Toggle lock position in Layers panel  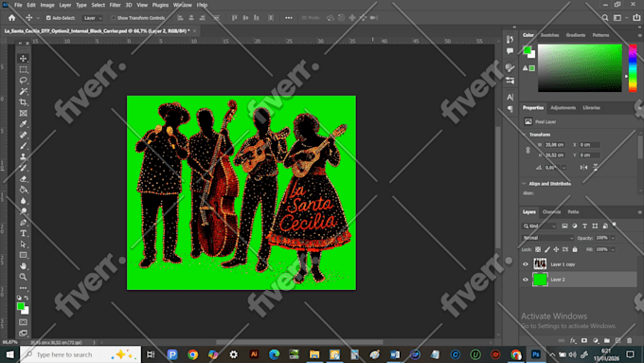556,249
